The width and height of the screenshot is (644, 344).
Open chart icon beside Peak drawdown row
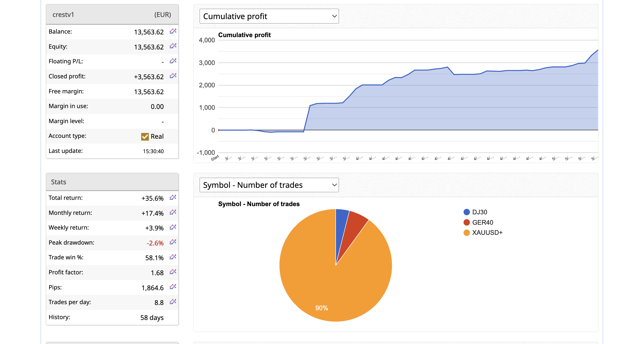click(173, 242)
